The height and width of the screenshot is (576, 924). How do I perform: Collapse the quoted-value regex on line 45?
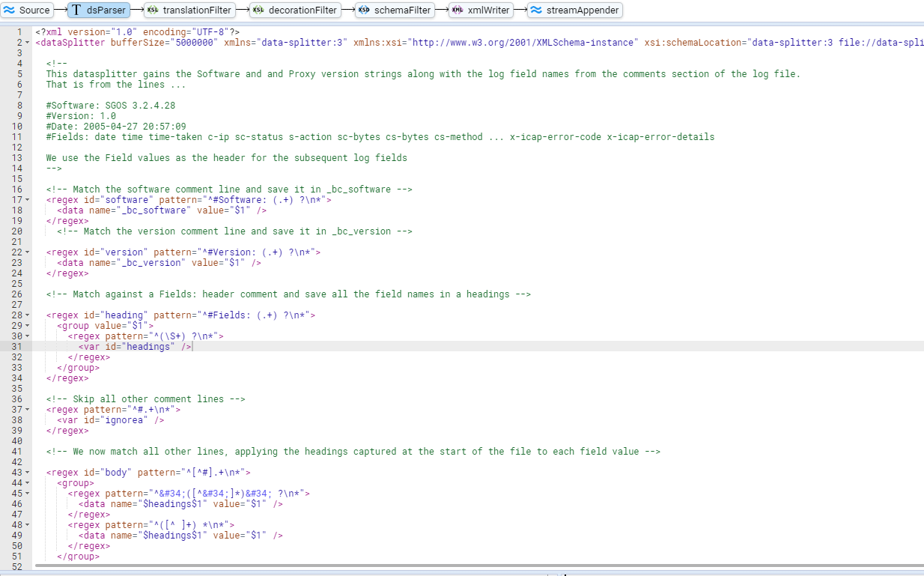(28, 494)
